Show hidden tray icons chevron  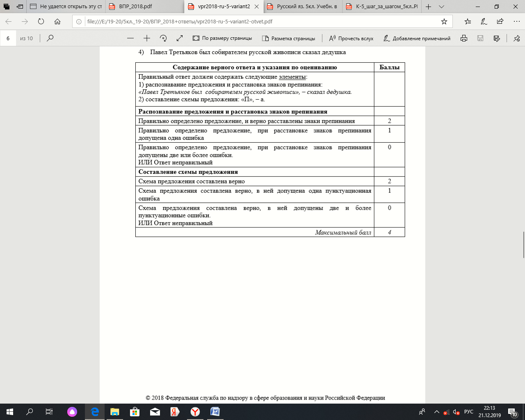(436, 412)
